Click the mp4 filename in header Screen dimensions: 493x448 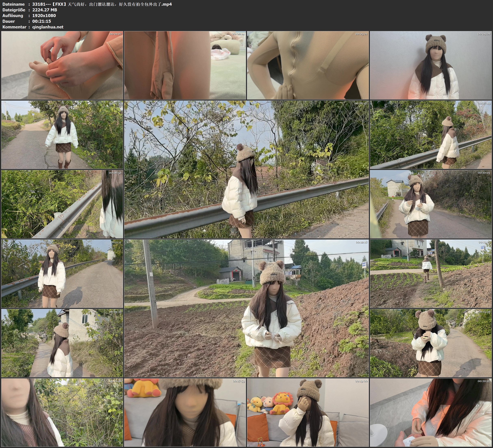click(102, 4)
